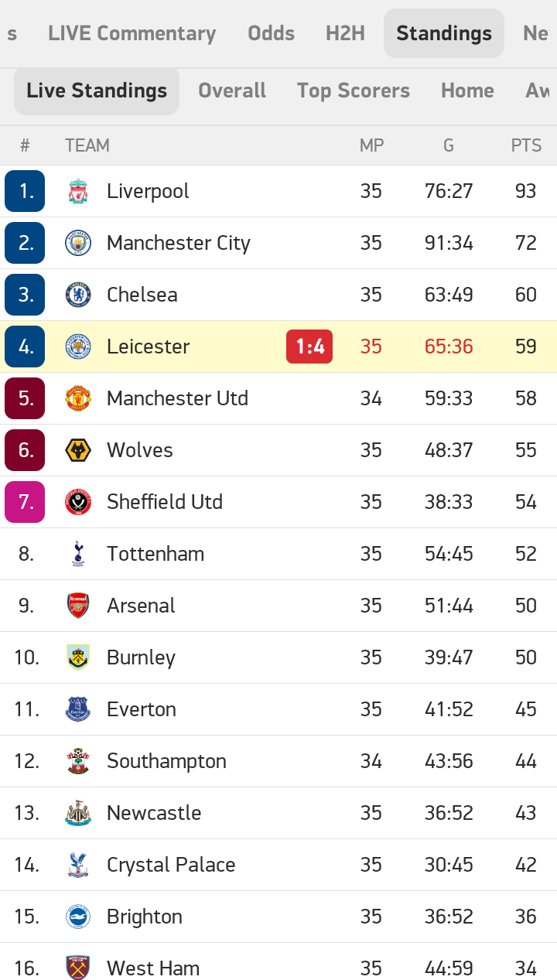Click the West Ham club crest
This screenshot has height=980, width=557.
pyautogui.click(x=78, y=968)
